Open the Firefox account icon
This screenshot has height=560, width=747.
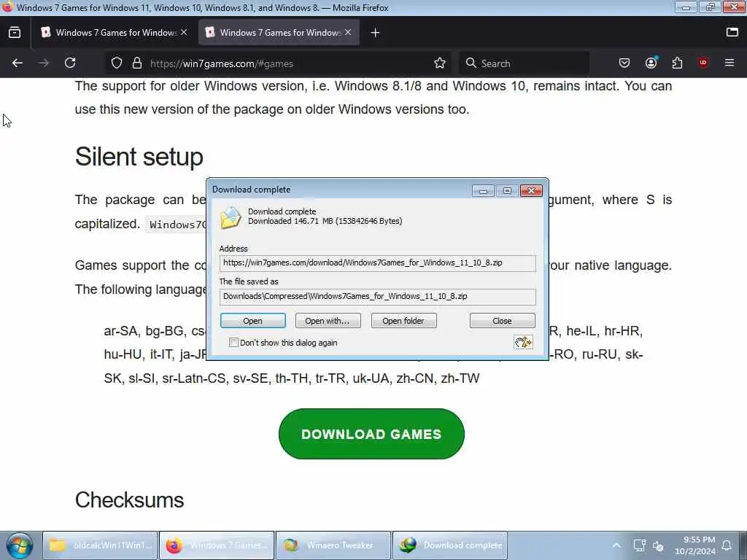tap(651, 63)
